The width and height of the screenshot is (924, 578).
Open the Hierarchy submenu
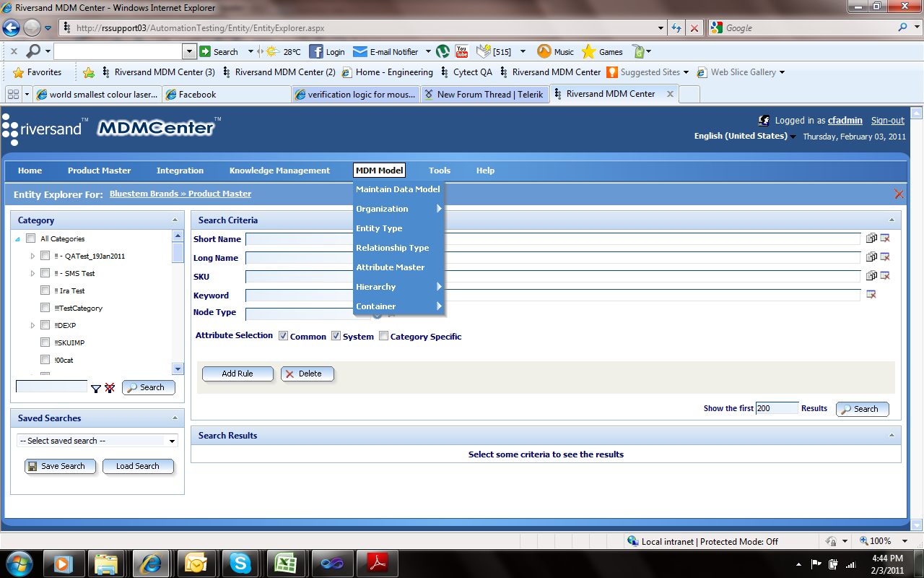tap(399, 287)
